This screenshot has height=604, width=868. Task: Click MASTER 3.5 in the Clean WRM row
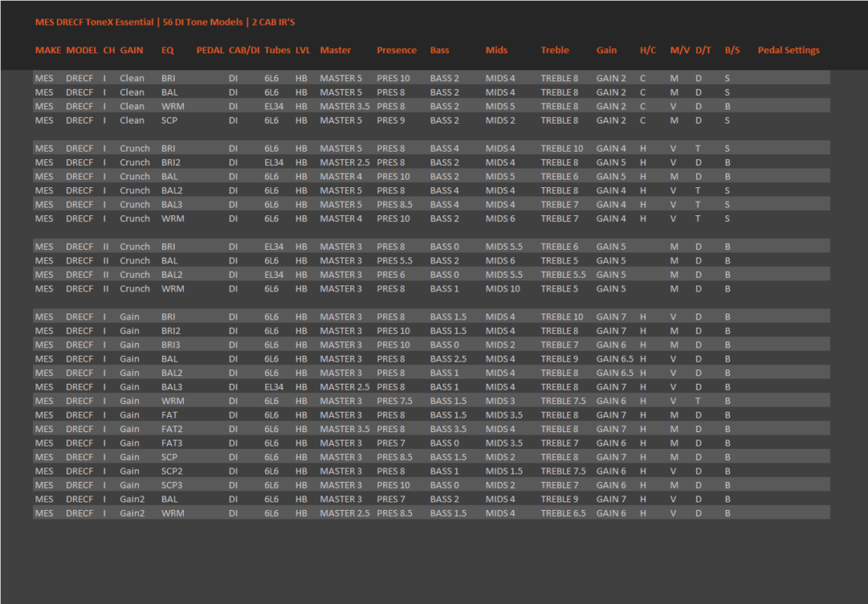[344, 106]
